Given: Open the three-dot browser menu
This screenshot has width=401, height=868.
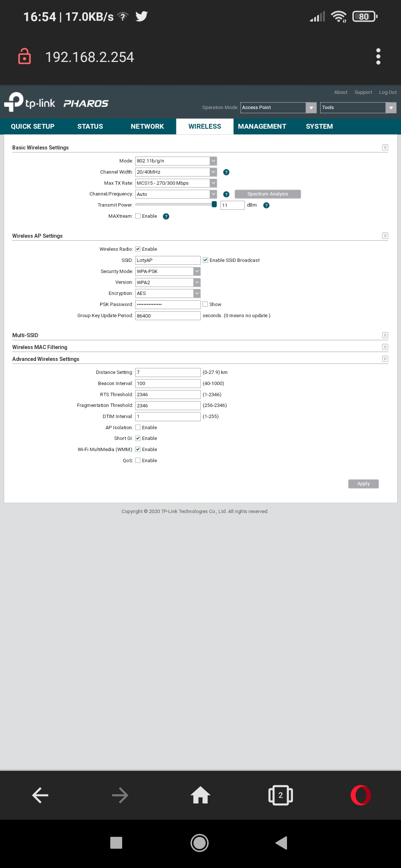Looking at the screenshot, I should pos(378,56).
